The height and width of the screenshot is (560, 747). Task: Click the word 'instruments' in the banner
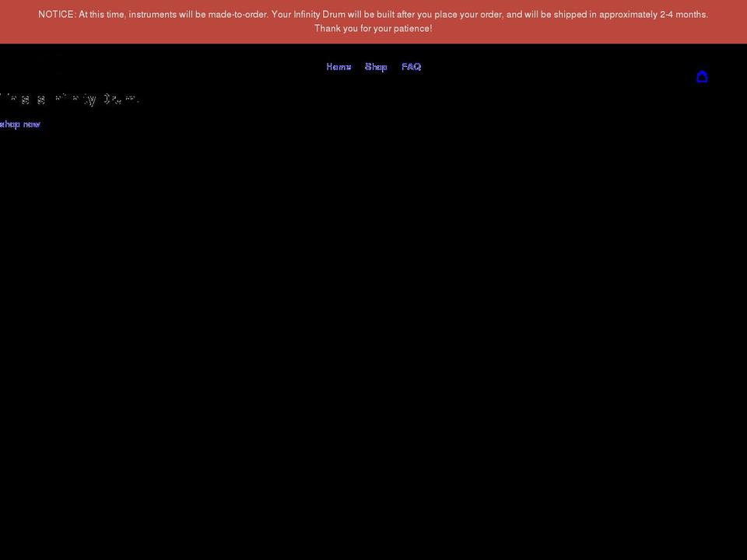coord(153,15)
